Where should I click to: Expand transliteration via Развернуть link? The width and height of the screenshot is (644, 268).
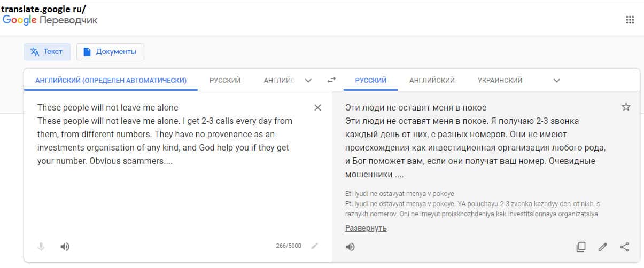(x=366, y=228)
